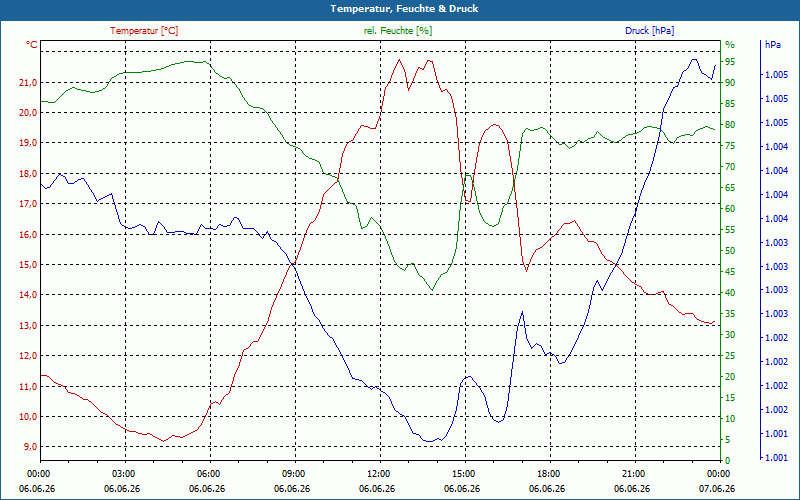Screen dimensions: 800x500
Task: Select the red 'Temperatur [°C]' legend label
Action: [x=144, y=31]
